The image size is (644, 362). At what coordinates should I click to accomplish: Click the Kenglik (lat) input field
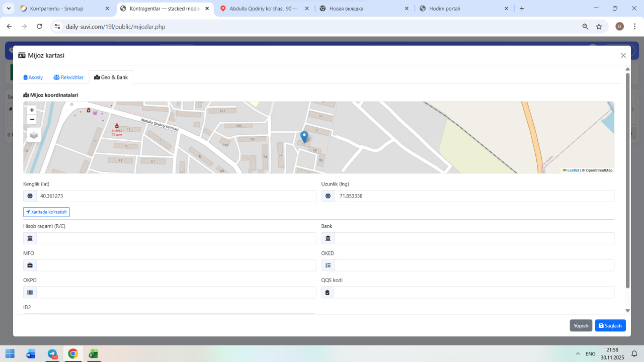(176, 196)
